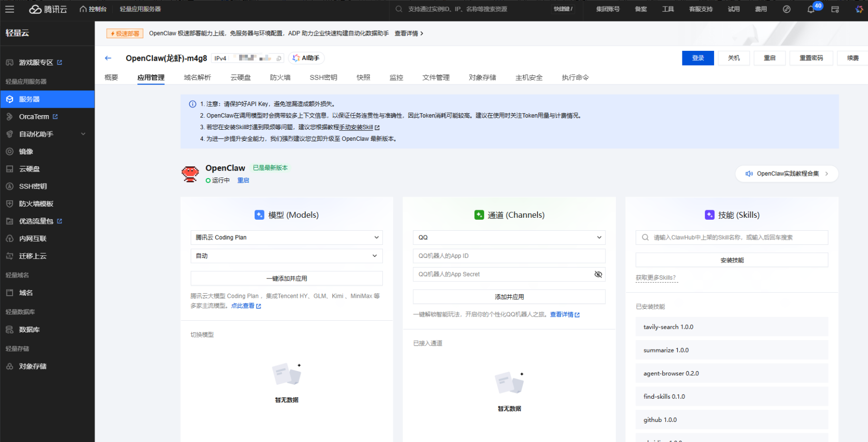The height and width of the screenshot is (442, 868).
Task: Open the 工具 menu in the top bar
Action: click(x=668, y=9)
